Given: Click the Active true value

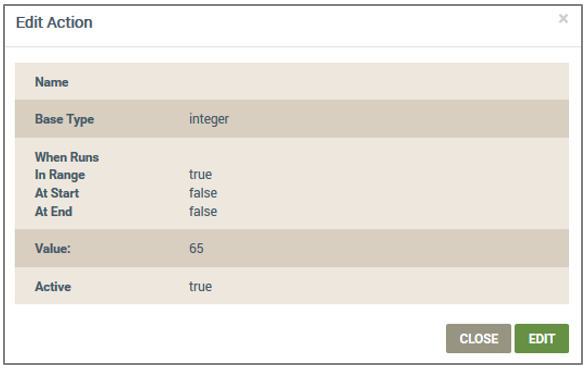Looking at the screenshot, I should point(200,286).
